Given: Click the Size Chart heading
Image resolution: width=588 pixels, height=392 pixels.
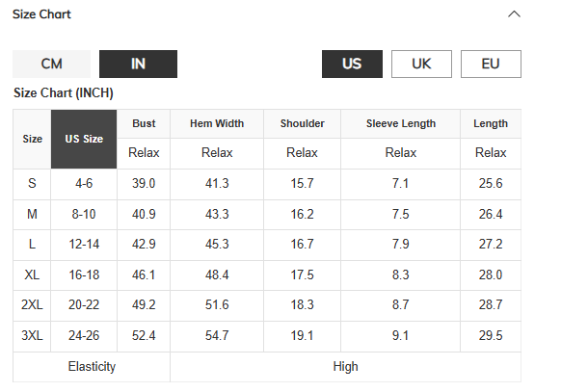Looking at the screenshot, I should (x=41, y=14).
